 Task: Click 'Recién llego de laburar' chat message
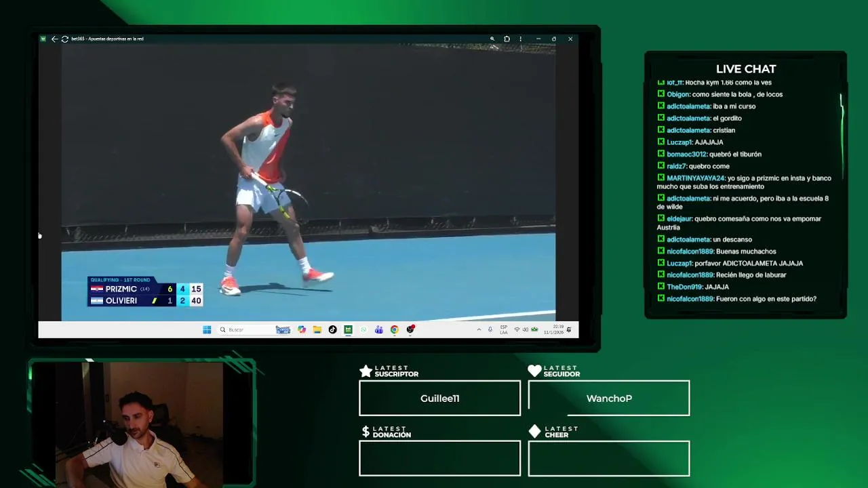coord(751,274)
